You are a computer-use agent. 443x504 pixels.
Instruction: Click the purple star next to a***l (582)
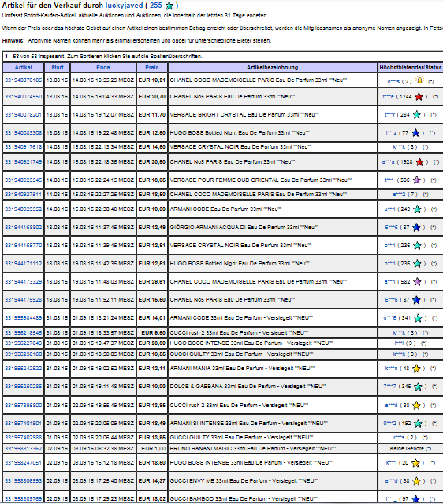(x=417, y=282)
